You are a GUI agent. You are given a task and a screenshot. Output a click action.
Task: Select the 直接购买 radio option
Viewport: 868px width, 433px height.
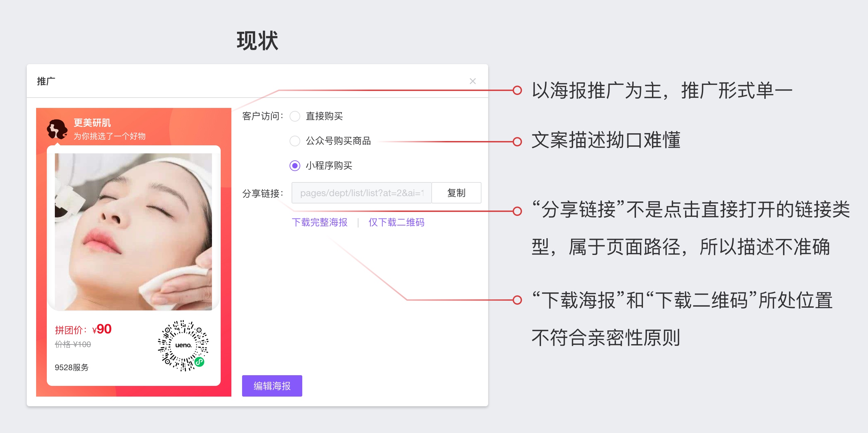(x=295, y=116)
